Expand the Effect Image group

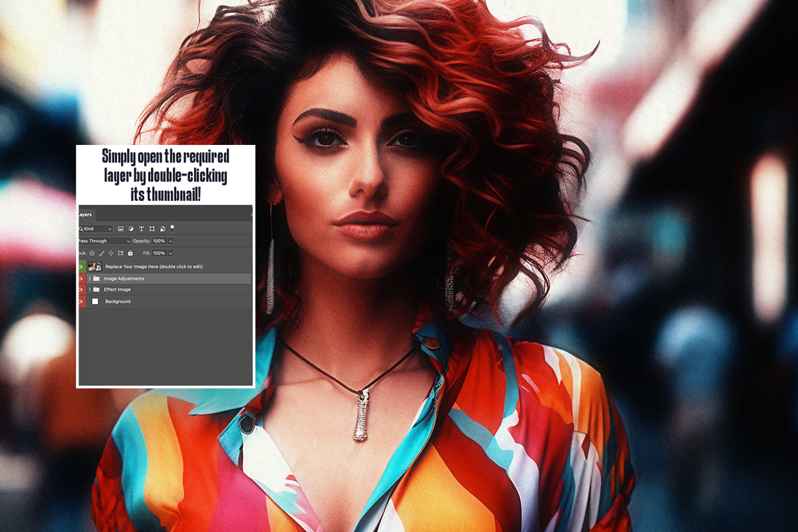coord(89,289)
